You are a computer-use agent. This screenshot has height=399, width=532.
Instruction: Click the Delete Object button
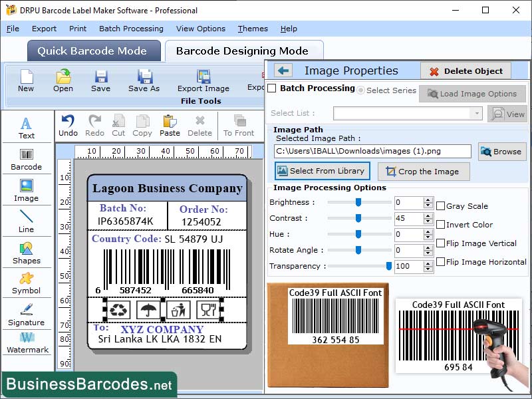(465, 70)
